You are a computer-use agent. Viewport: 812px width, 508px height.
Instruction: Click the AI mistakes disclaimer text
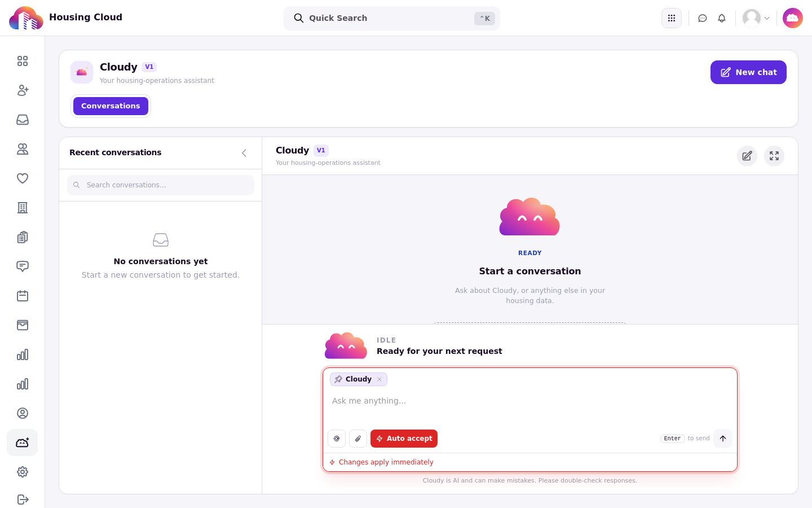click(x=530, y=481)
